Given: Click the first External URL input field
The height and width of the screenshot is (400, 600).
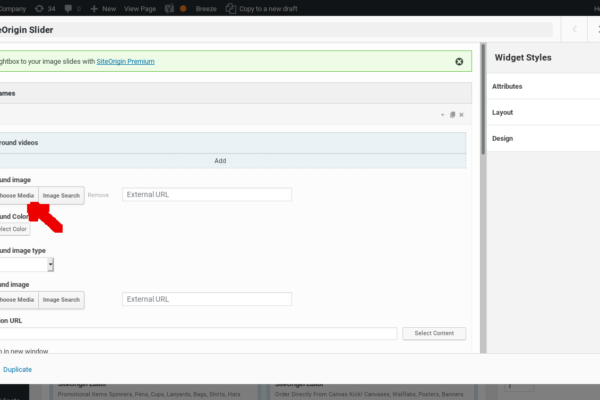Looking at the screenshot, I should 207,195.
